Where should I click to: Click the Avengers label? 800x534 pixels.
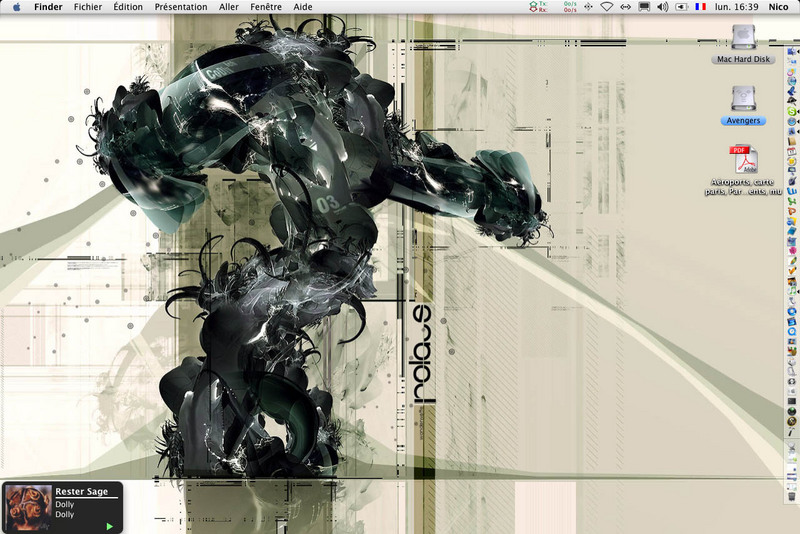point(743,121)
